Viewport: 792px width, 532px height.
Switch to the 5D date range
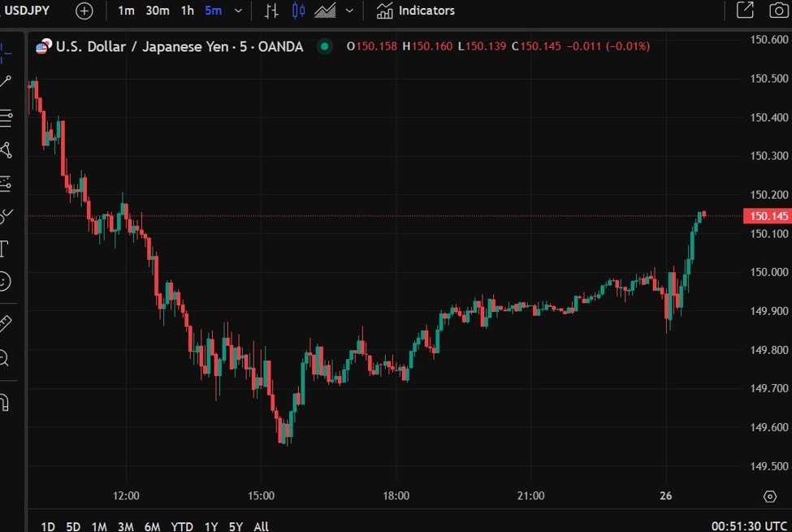(73, 526)
